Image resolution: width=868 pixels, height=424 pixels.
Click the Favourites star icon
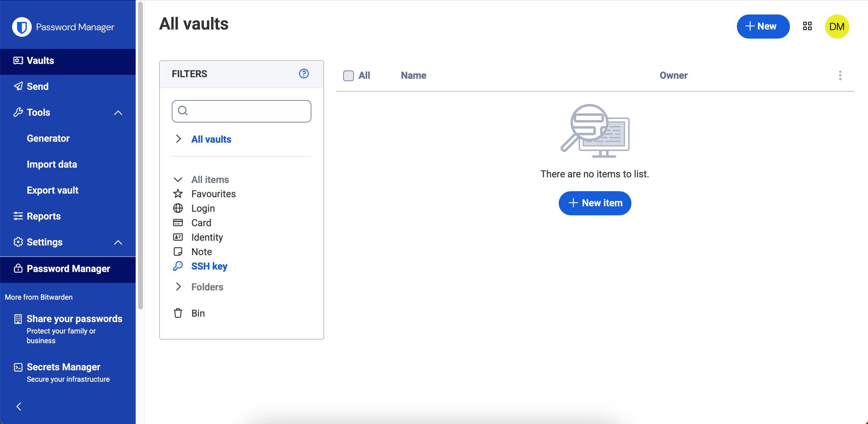[x=178, y=194]
